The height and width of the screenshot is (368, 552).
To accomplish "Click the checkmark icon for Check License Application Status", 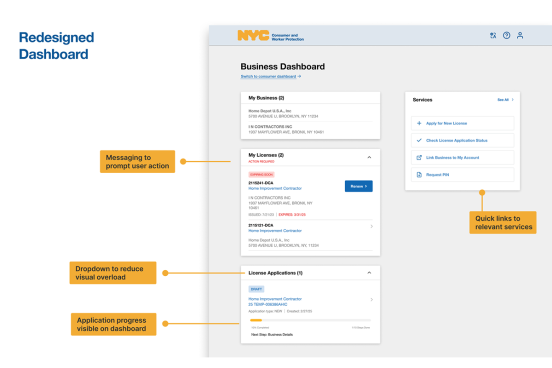I will pyautogui.click(x=419, y=140).
